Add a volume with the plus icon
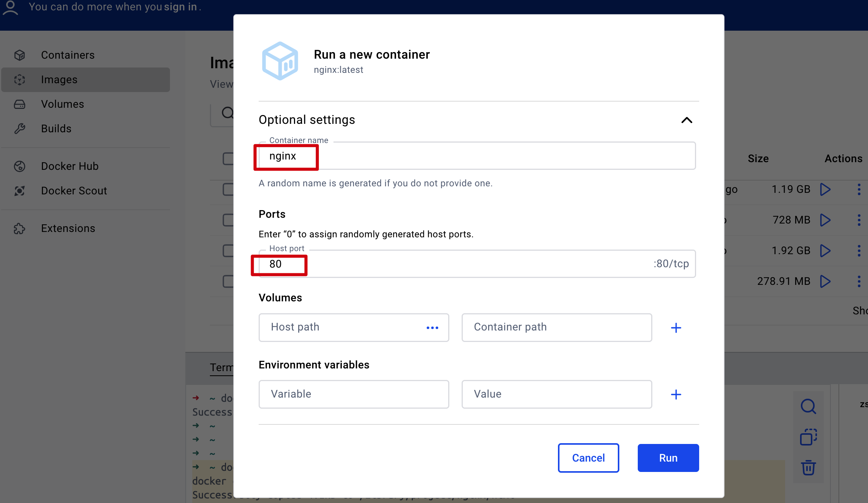 676,328
